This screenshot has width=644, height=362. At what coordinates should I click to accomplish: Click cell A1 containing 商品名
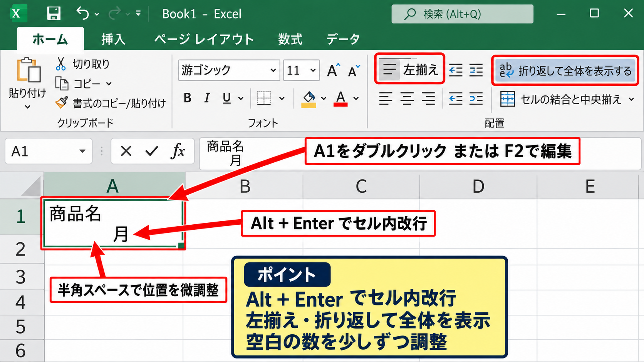(113, 223)
